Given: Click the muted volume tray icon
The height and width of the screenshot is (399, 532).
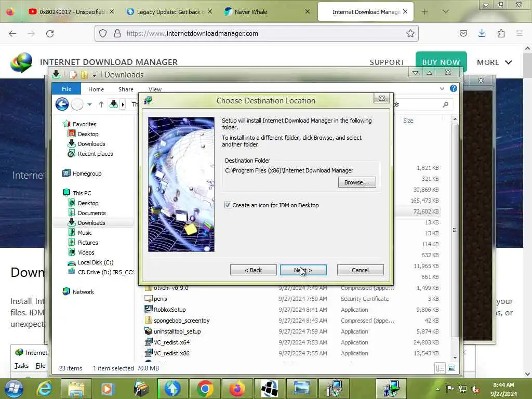Looking at the screenshot, I should coord(476,390).
